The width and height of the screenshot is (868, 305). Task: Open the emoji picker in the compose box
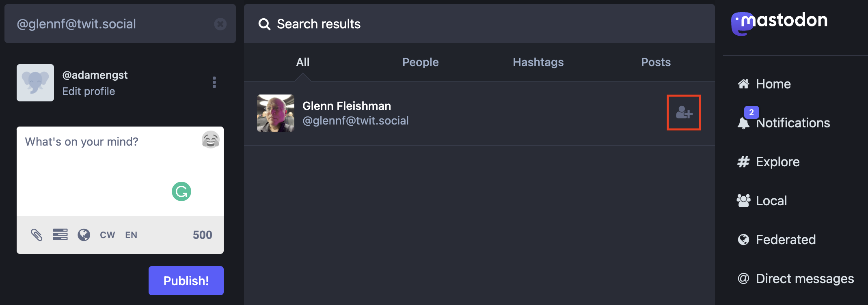pyautogui.click(x=210, y=140)
